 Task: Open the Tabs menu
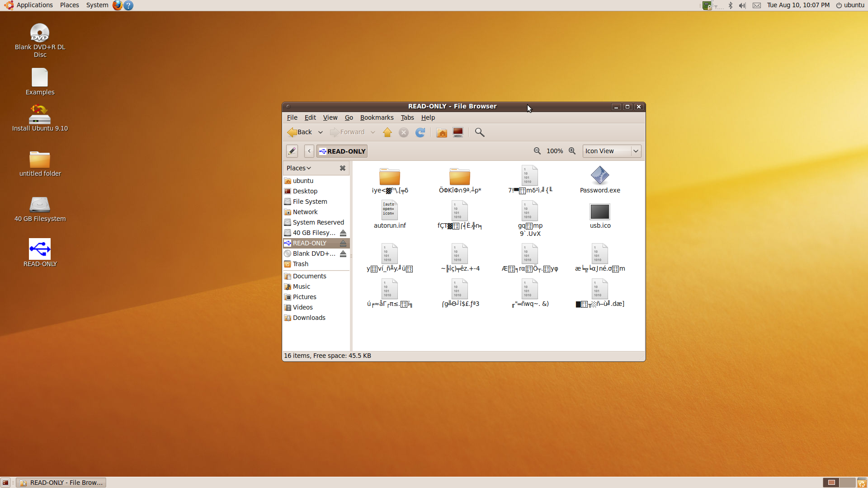click(x=407, y=117)
